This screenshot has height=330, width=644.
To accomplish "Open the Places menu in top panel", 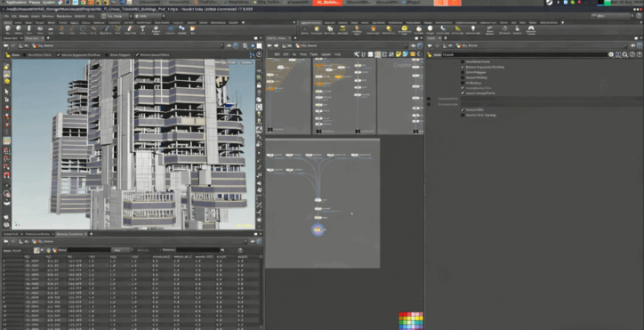I will click(34, 3).
